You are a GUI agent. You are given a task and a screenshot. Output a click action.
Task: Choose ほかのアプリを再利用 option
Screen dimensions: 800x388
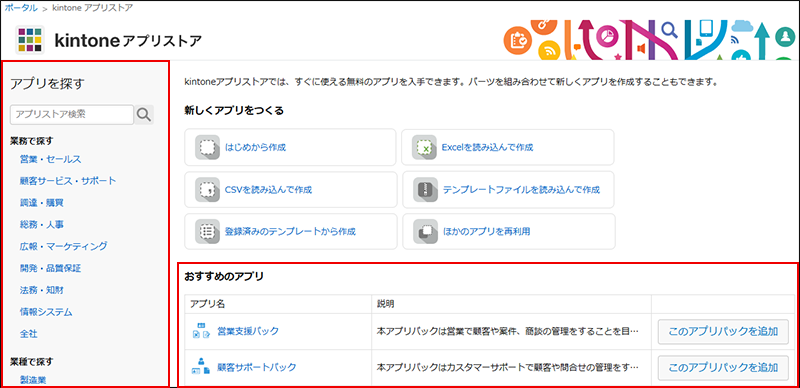(508, 231)
